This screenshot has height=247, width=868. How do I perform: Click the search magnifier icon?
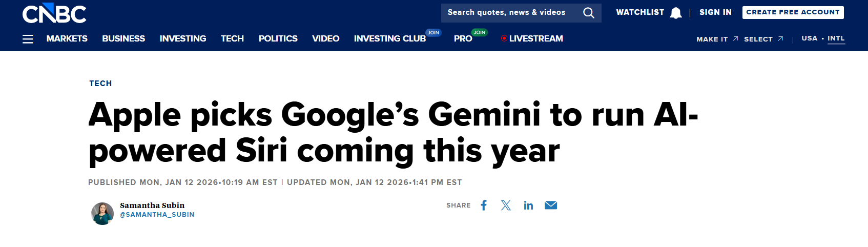point(589,13)
